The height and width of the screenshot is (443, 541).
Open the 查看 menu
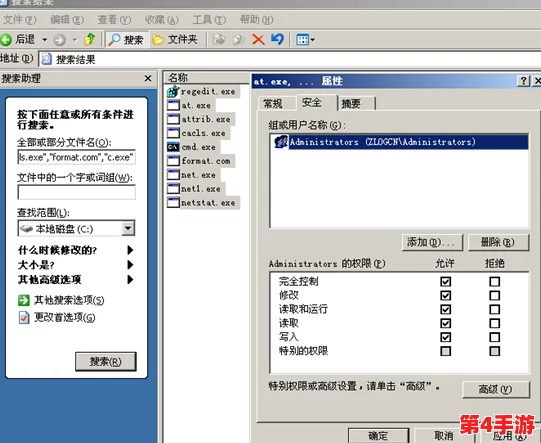coord(114,20)
